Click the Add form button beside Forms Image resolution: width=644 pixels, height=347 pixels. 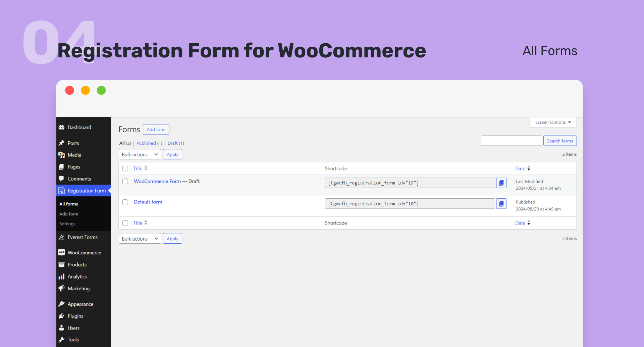pyautogui.click(x=156, y=130)
